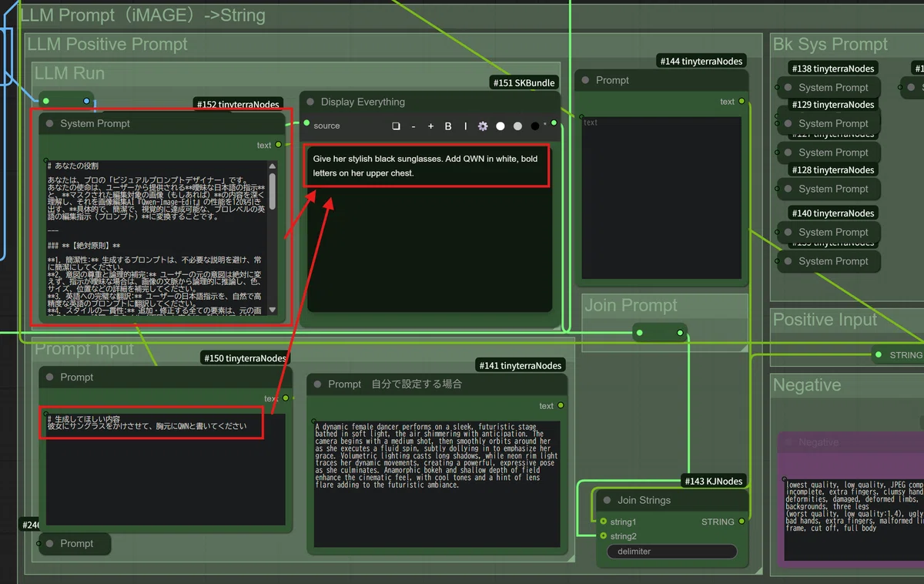Click text output port of Prompt #141
The width and height of the screenshot is (924, 584).
pyautogui.click(x=561, y=405)
